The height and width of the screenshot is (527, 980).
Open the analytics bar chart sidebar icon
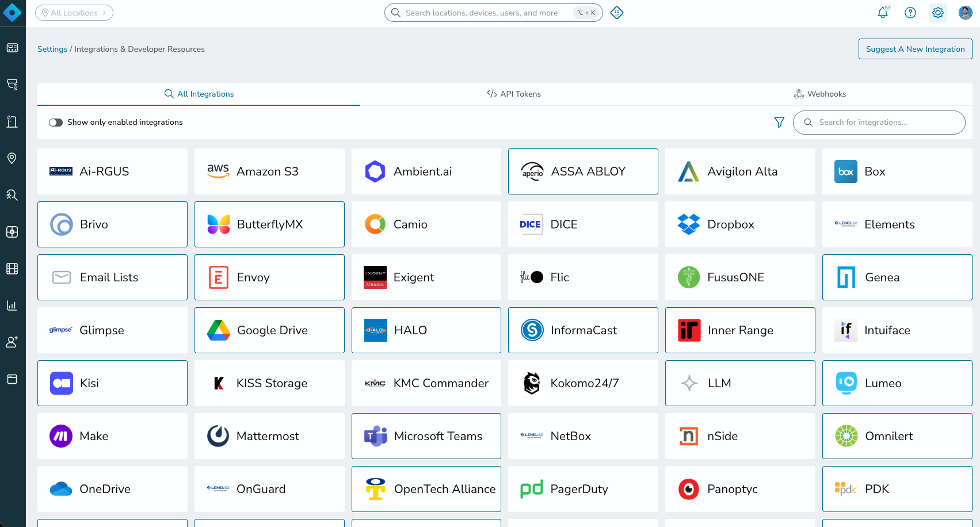coord(12,305)
